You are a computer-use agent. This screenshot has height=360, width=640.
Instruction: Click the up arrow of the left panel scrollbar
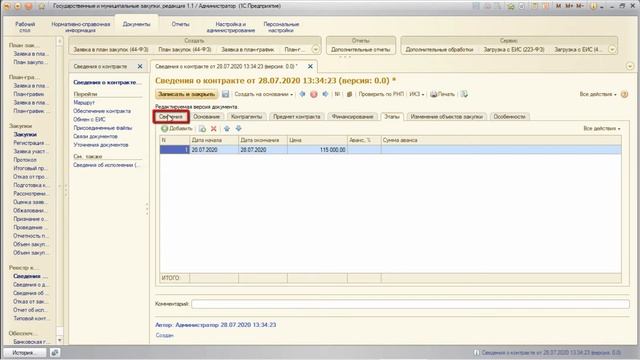pyautogui.click(x=60, y=41)
